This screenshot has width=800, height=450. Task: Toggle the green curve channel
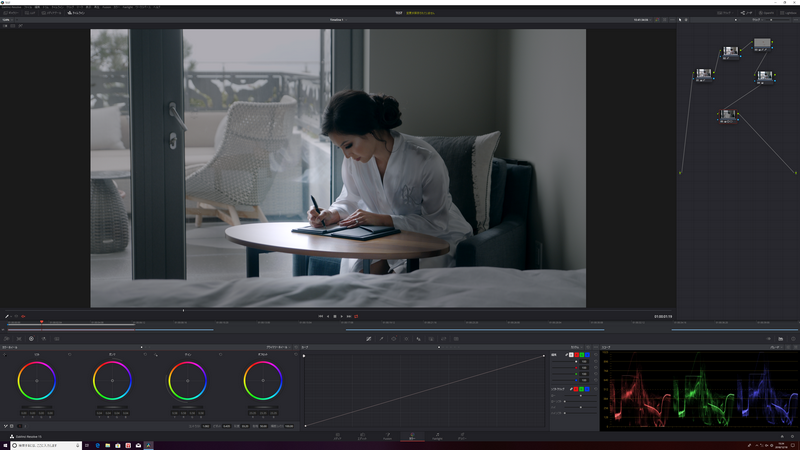click(582, 355)
